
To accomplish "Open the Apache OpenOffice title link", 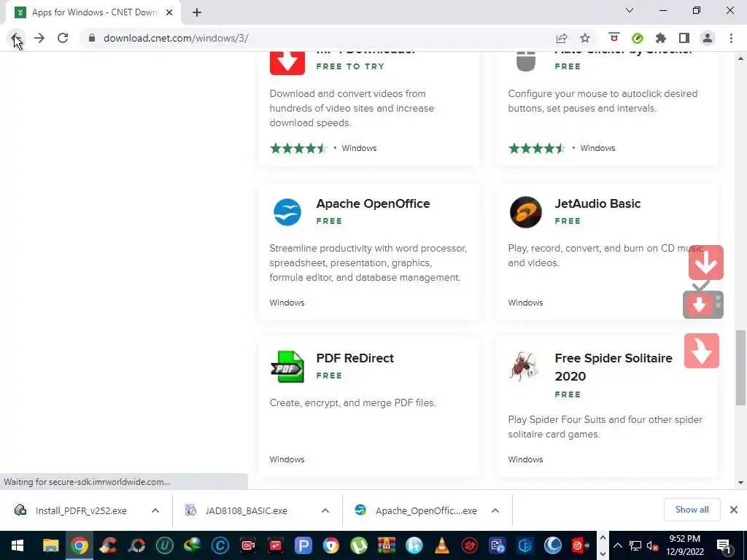I will click(x=373, y=203).
